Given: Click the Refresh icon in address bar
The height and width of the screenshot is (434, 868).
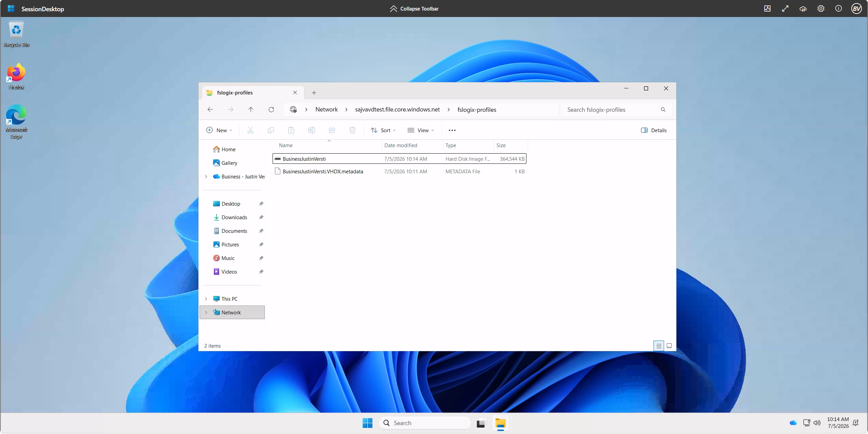Looking at the screenshot, I should (x=271, y=109).
